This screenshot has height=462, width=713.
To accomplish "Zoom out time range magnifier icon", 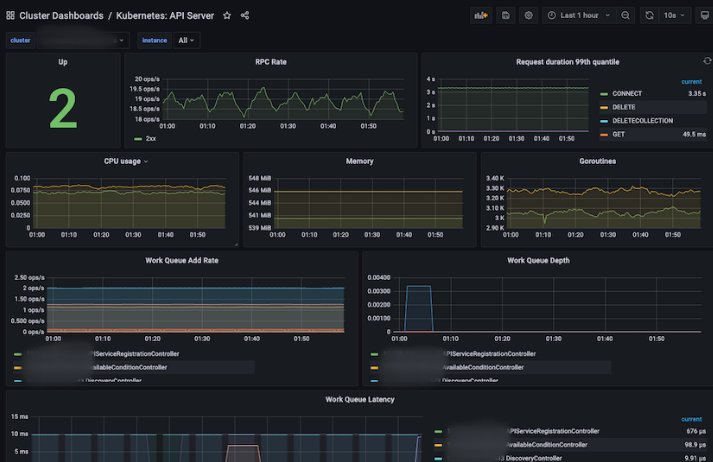I will point(626,15).
